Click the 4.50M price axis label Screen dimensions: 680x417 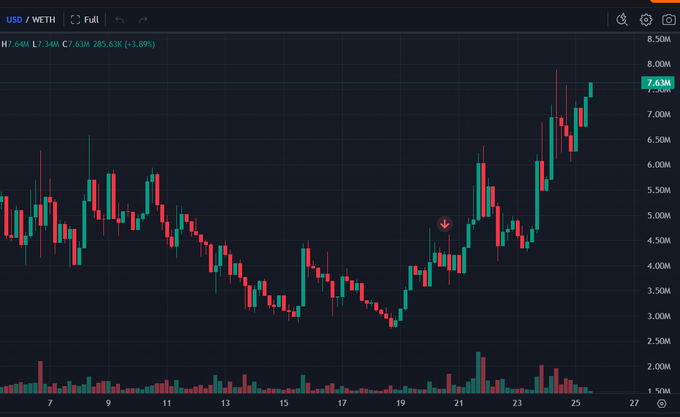click(x=659, y=241)
